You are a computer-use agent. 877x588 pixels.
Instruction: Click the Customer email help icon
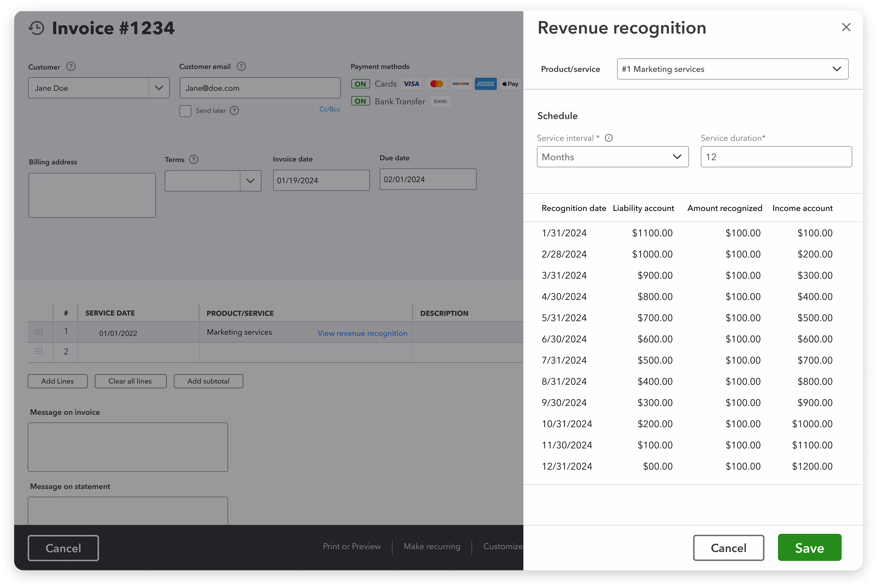[x=241, y=66]
